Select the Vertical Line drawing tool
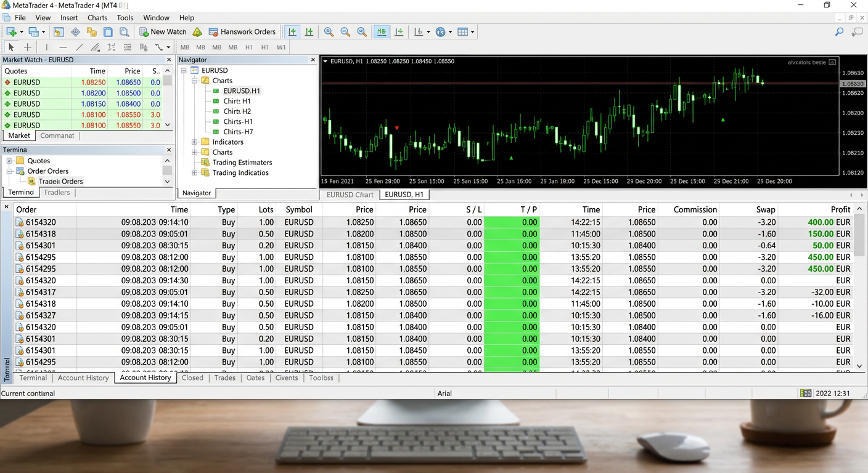 pyautogui.click(x=46, y=47)
